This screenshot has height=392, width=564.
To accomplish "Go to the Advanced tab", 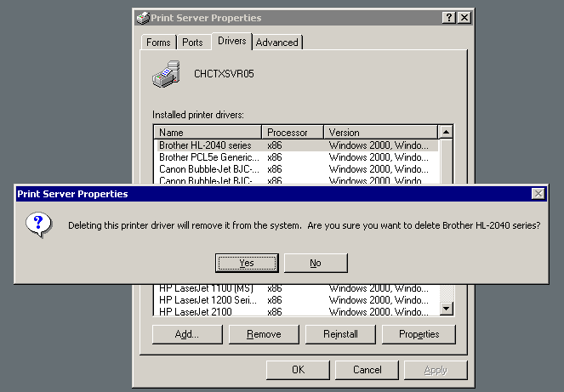I will click(x=277, y=43).
